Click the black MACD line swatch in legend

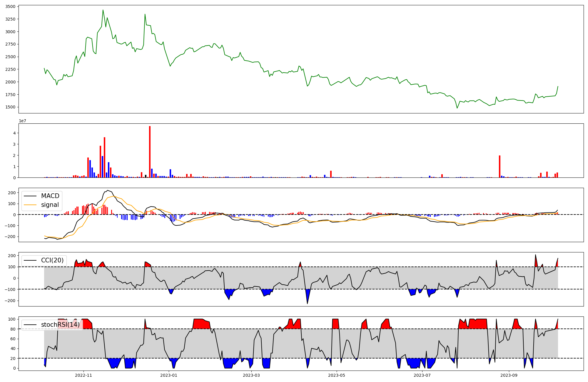click(x=30, y=196)
